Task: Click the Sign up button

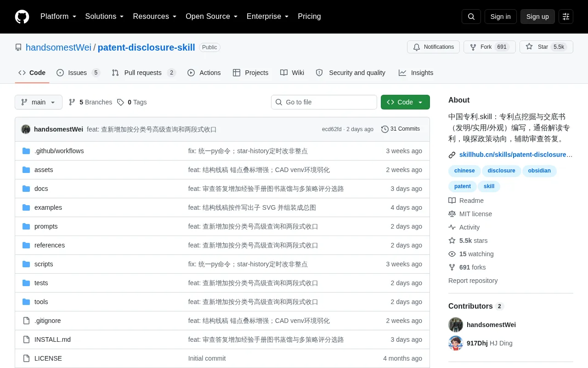Action: click(537, 17)
